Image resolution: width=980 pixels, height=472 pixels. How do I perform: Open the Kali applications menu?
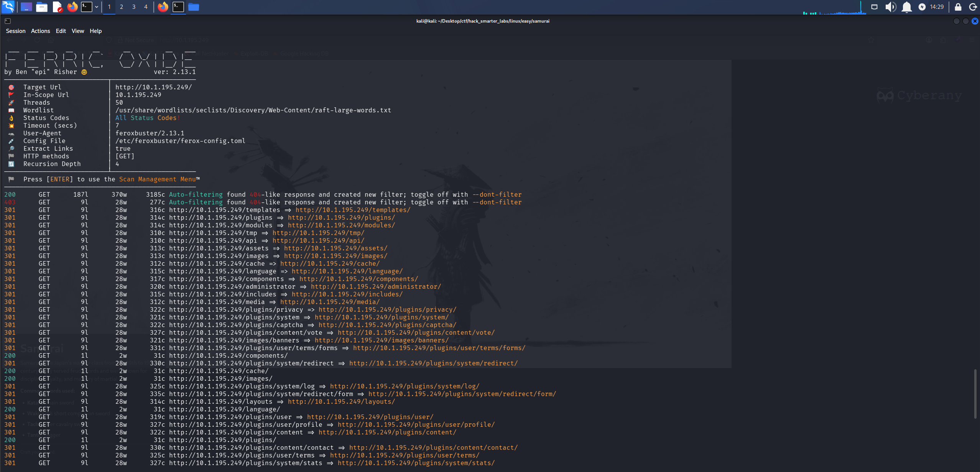coord(8,7)
